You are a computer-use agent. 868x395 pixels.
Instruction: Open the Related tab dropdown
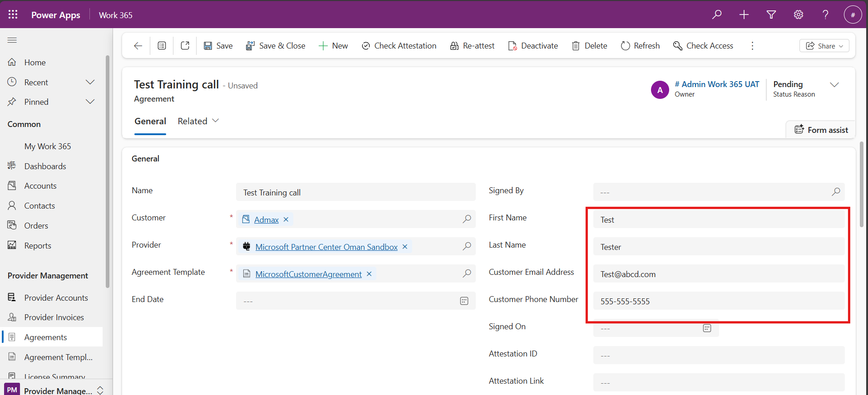click(198, 121)
